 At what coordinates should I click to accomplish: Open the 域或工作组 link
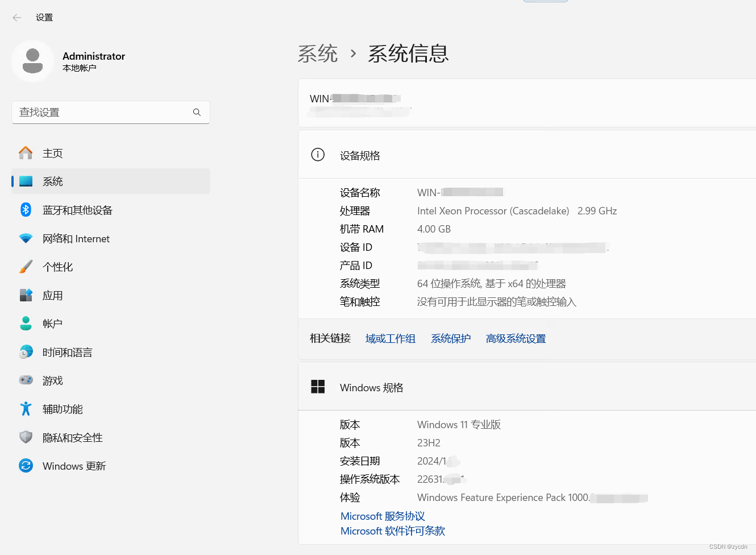391,338
